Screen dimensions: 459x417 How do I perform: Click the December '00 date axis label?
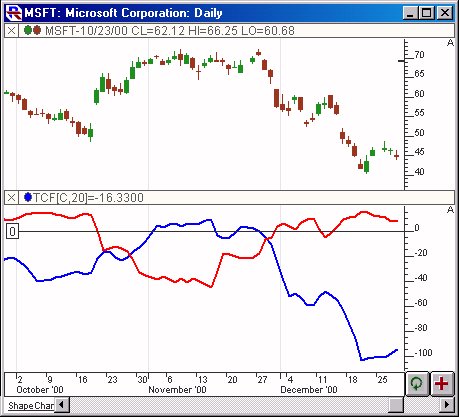tap(309, 389)
